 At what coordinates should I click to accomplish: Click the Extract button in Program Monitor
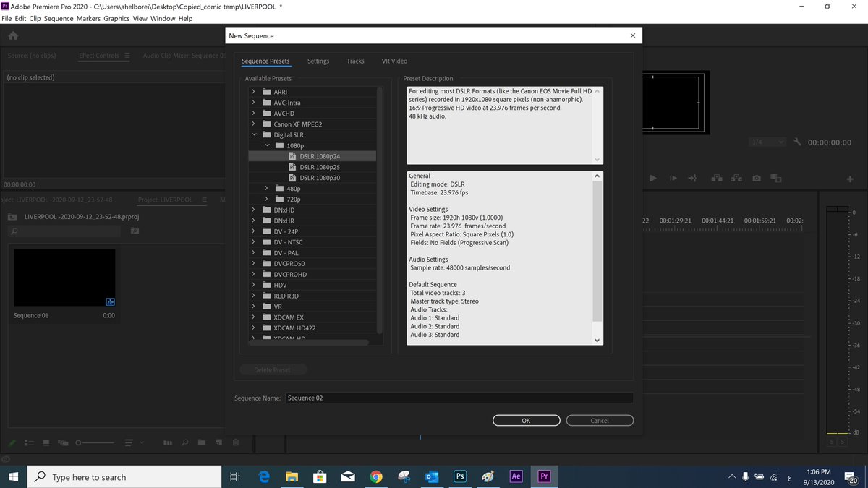pyautogui.click(x=736, y=178)
